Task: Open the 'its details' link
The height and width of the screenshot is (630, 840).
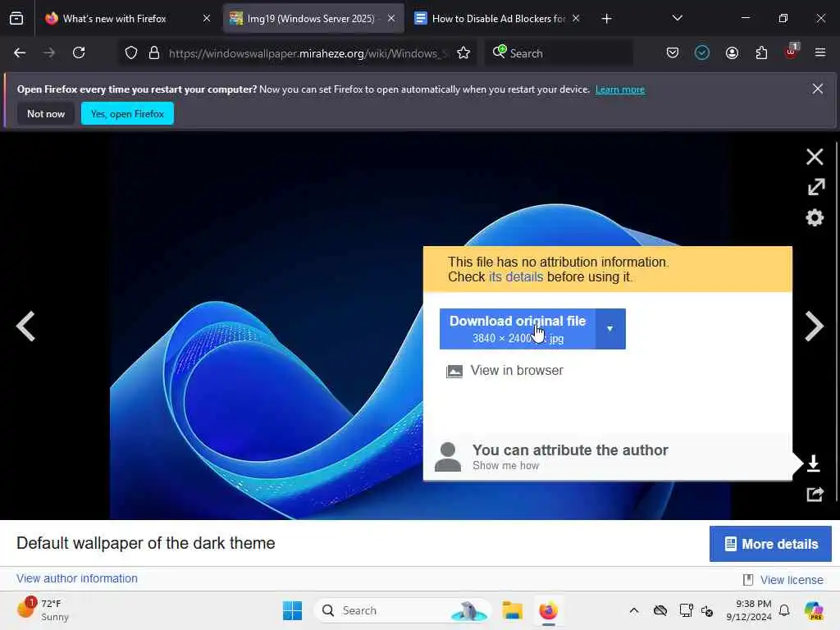Action: click(515, 277)
